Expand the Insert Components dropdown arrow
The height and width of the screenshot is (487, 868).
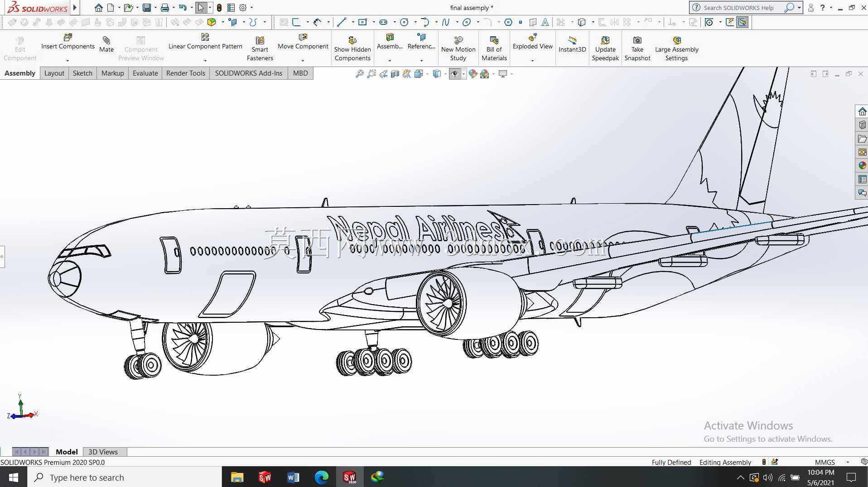[68, 61]
